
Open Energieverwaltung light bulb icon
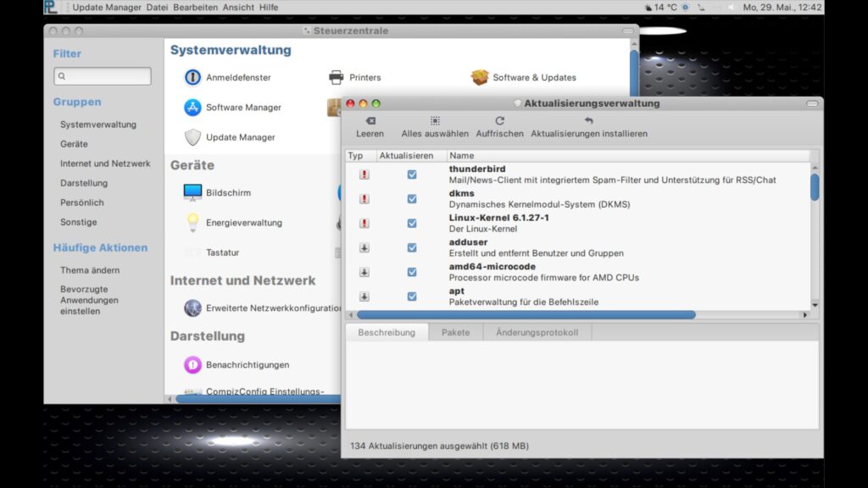tap(192, 223)
